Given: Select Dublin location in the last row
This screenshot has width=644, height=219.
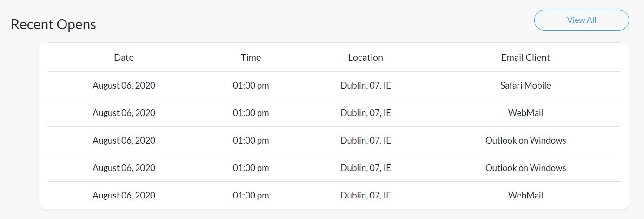Looking at the screenshot, I should pyautogui.click(x=365, y=195).
